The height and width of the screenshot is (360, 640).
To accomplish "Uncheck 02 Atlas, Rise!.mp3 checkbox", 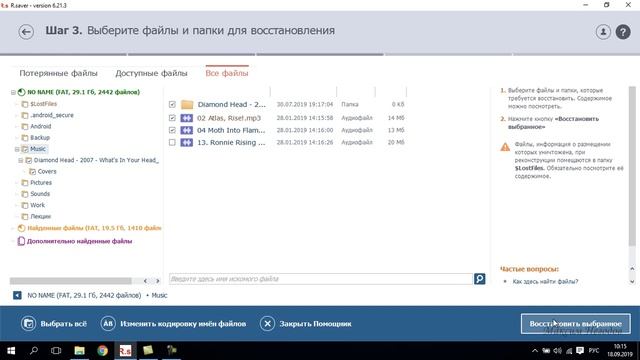I will (x=172, y=118).
